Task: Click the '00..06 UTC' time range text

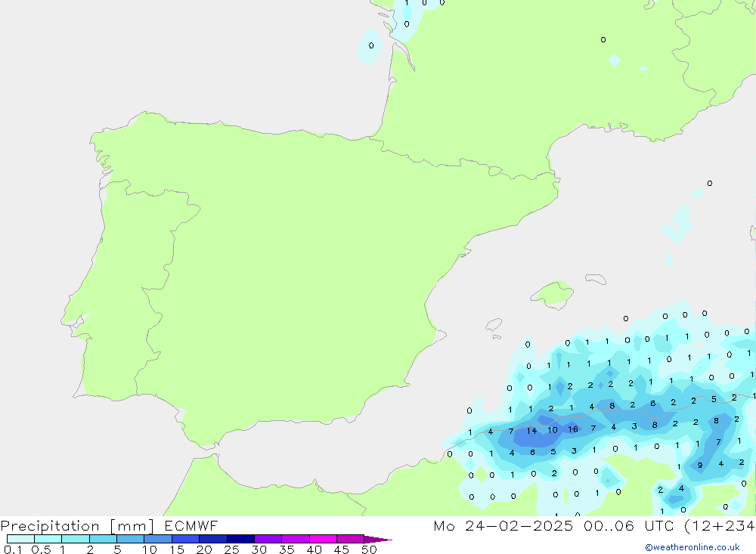Action: [x=629, y=525]
